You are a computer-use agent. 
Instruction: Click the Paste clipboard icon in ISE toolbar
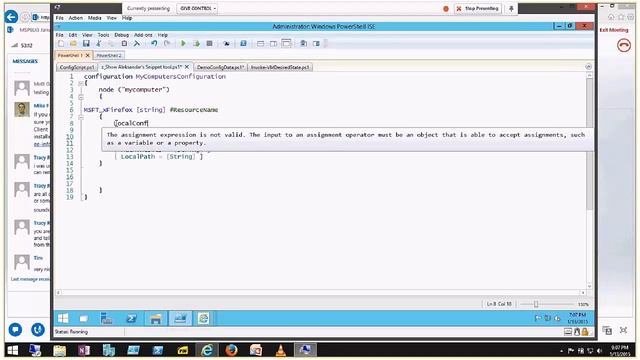(124, 44)
